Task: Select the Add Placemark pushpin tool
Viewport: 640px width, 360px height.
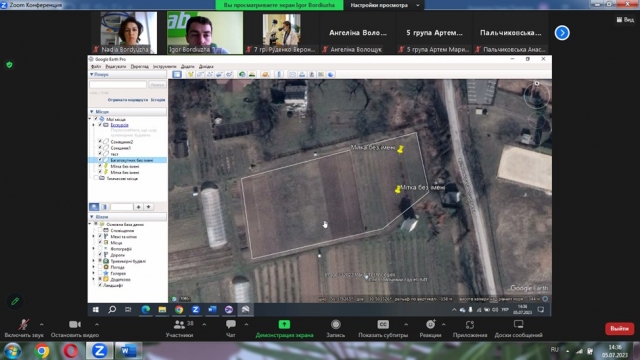Action: [x=191, y=74]
